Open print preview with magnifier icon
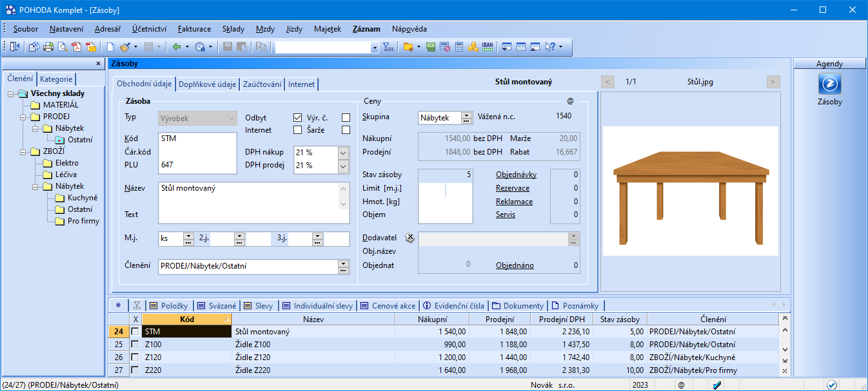 [63, 47]
